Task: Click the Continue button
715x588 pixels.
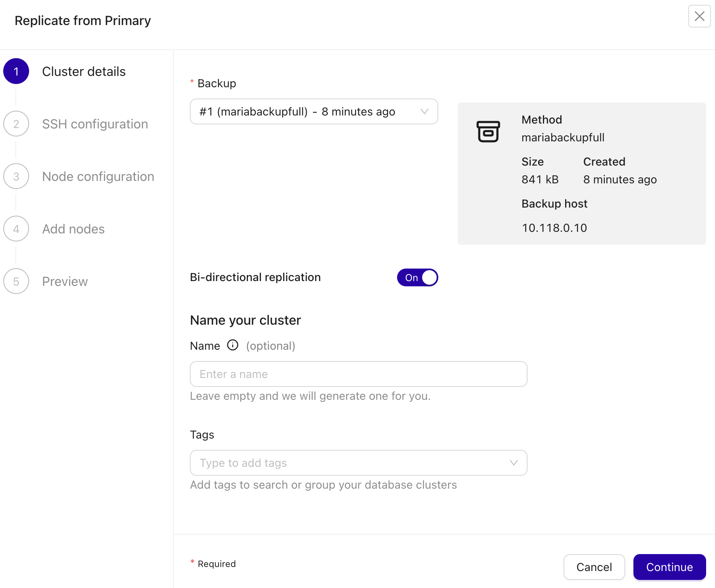Action: click(669, 567)
